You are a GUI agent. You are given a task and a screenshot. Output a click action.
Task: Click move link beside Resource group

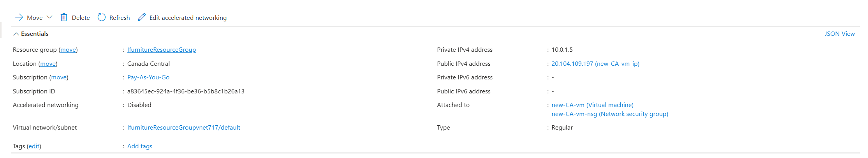(x=68, y=50)
